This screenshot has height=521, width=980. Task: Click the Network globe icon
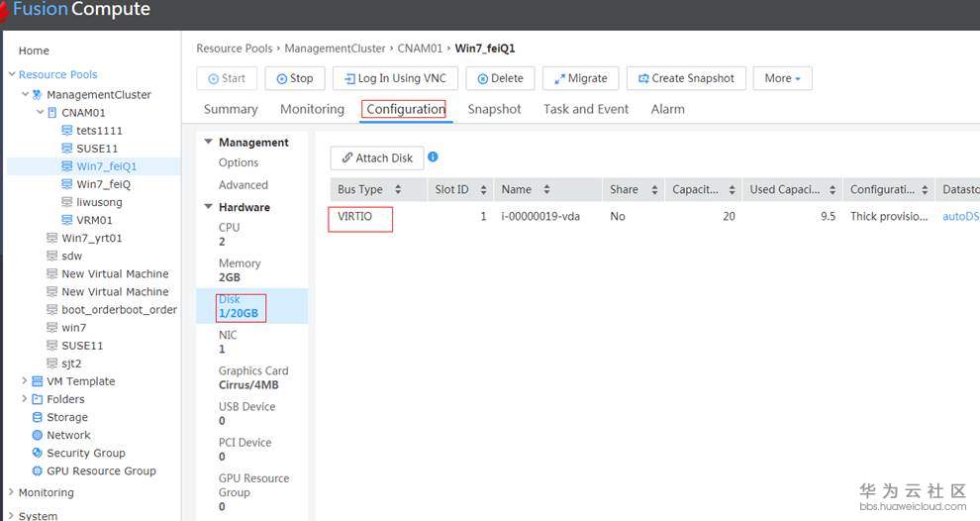(38, 435)
